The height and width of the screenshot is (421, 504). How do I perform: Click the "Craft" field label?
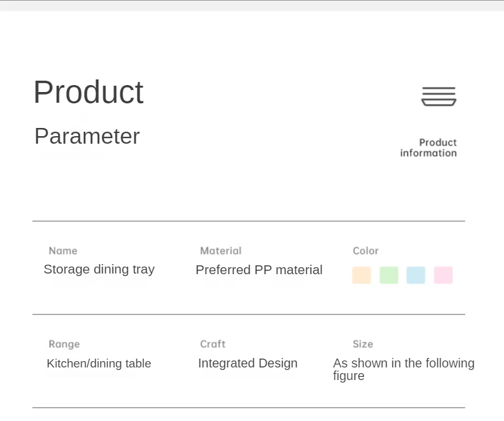pos(213,344)
